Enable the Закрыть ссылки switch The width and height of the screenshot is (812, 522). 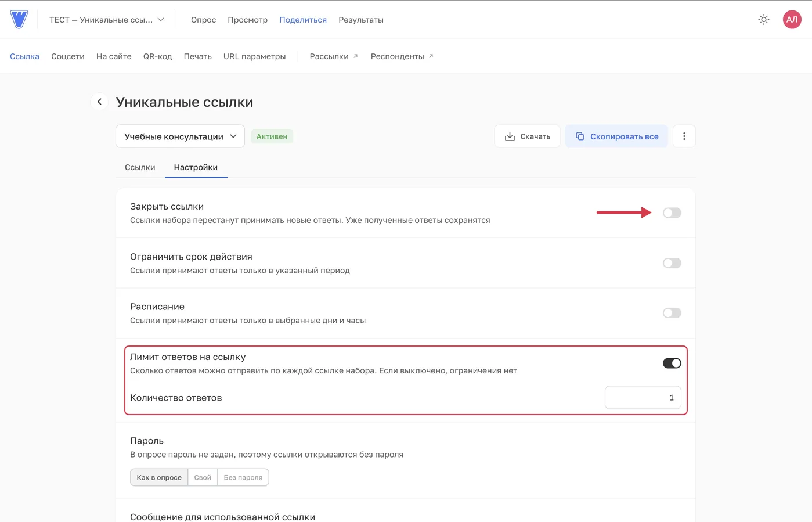[x=672, y=213]
